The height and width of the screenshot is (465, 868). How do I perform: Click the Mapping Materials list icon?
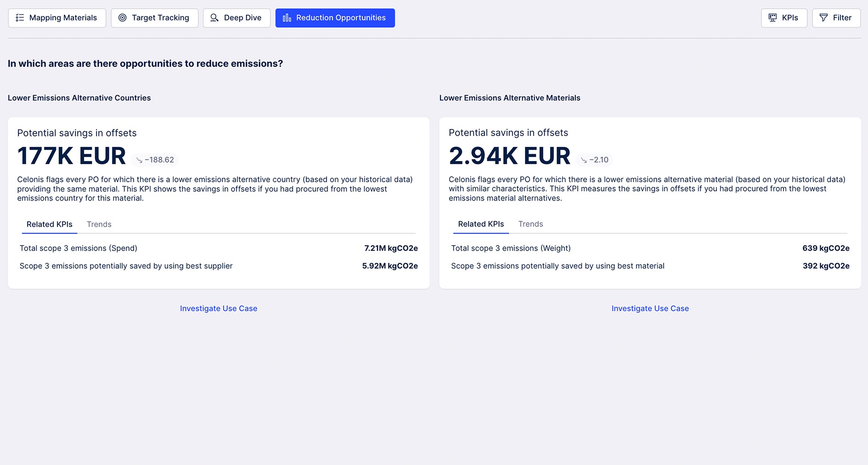pyautogui.click(x=20, y=18)
